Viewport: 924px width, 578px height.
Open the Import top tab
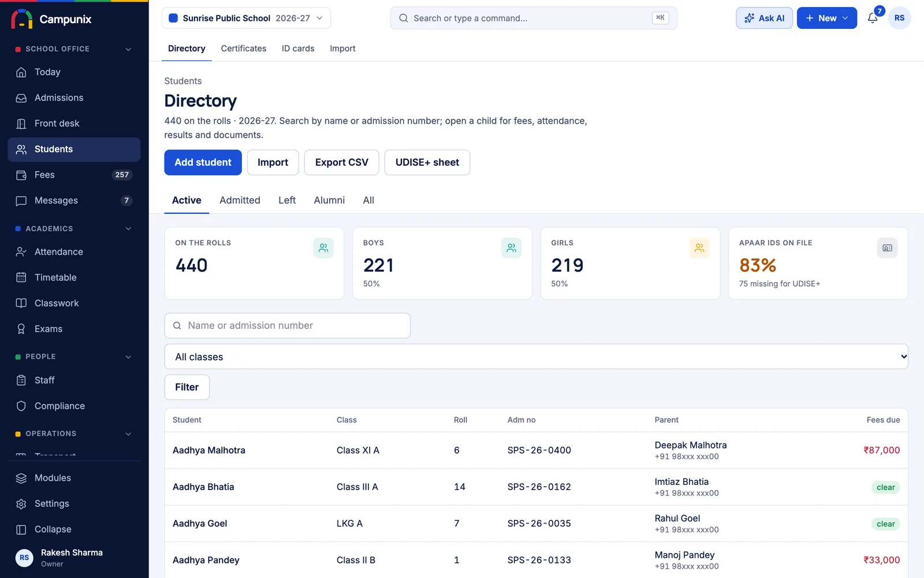[342, 49]
